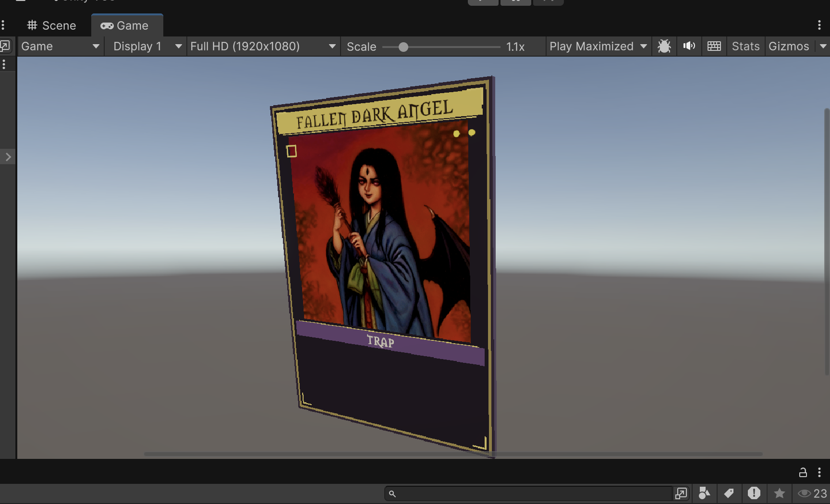Screen dimensions: 830x504
Task: Click the search field in bottom panel
Action: pyautogui.click(x=528, y=493)
